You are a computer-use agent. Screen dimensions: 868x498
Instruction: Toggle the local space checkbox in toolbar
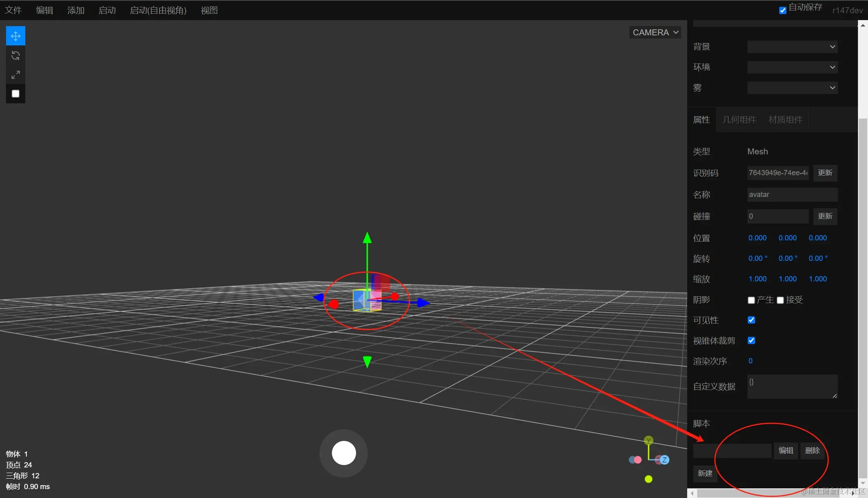point(16,94)
